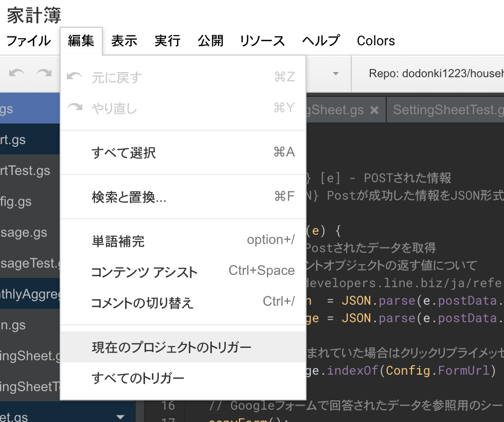Click the Repo: dodonki1223 button

pos(435,74)
